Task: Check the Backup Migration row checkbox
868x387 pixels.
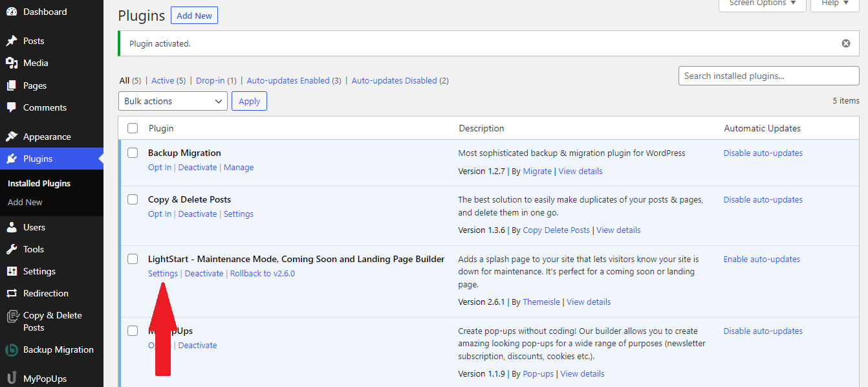Action: (x=133, y=153)
